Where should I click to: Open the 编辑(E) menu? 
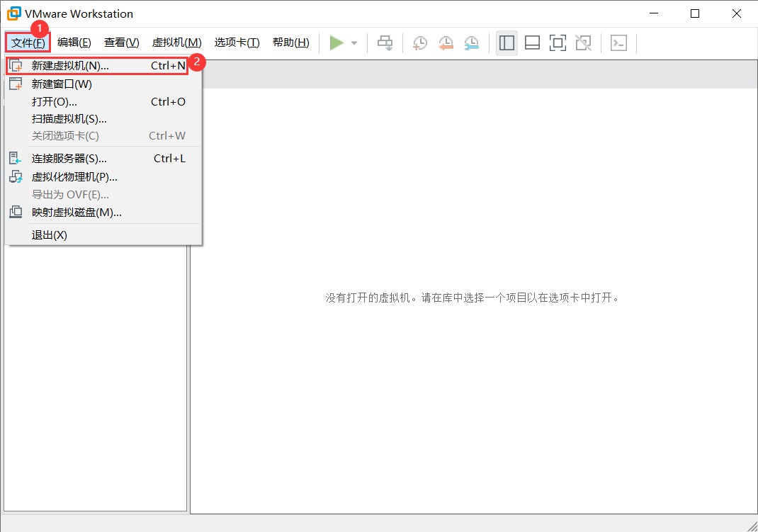74,43
